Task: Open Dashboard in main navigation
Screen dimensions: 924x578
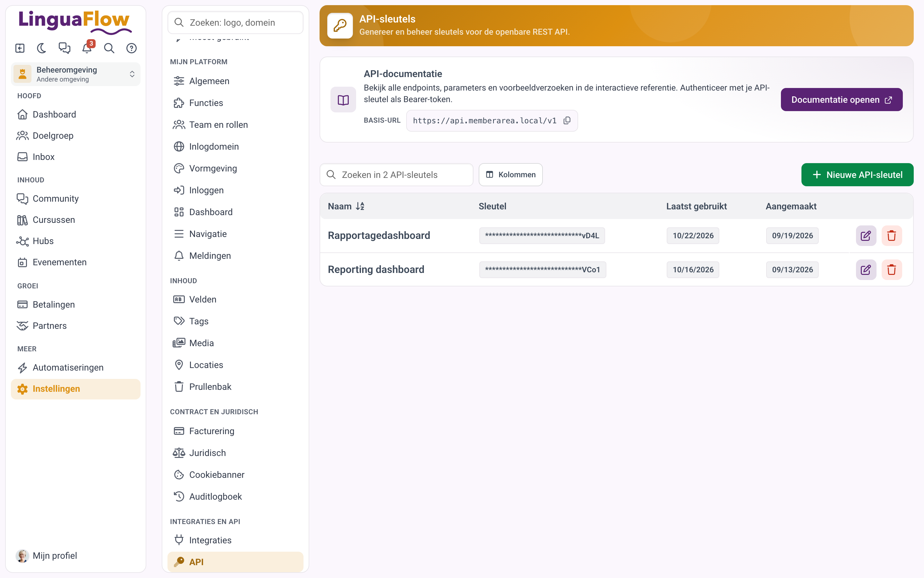Action: (x=76, y=114)
